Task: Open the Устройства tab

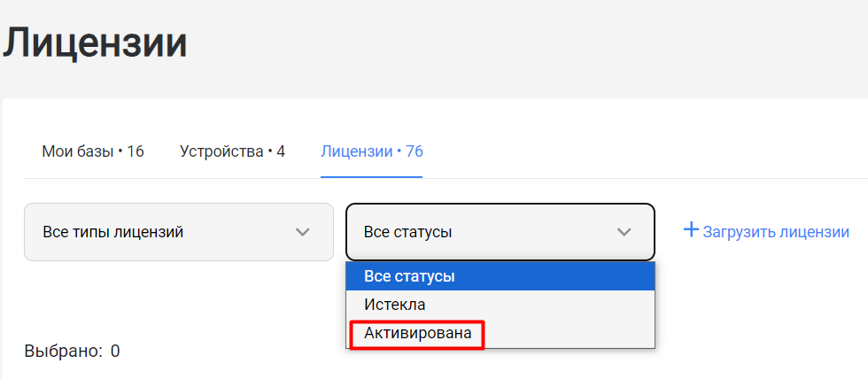Action: [x=232, y=151]
